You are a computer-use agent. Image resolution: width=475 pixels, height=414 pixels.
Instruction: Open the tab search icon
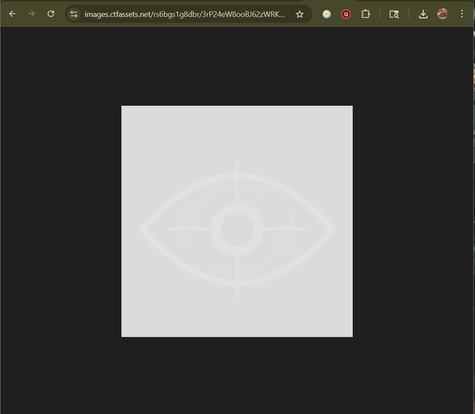click(x=394, y=14)
